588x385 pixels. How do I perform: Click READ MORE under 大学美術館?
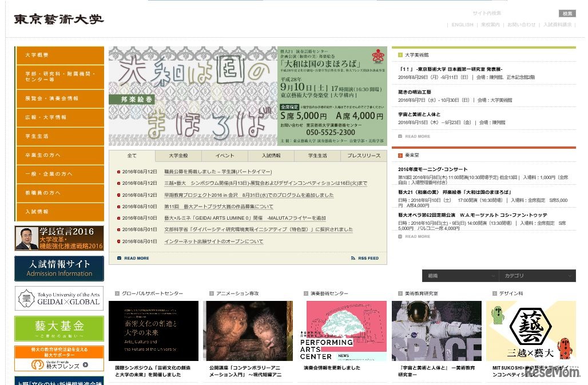(414, 137)
